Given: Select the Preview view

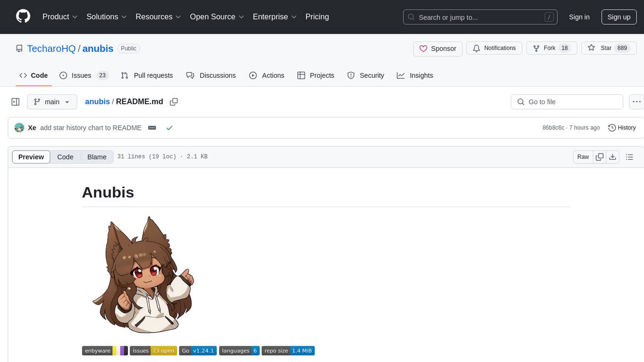Looking at the screenshot, I should coord(31,157).
